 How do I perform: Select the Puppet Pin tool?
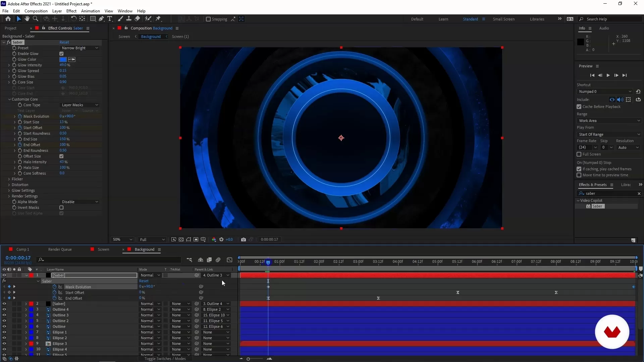click(x=158, y=19)
